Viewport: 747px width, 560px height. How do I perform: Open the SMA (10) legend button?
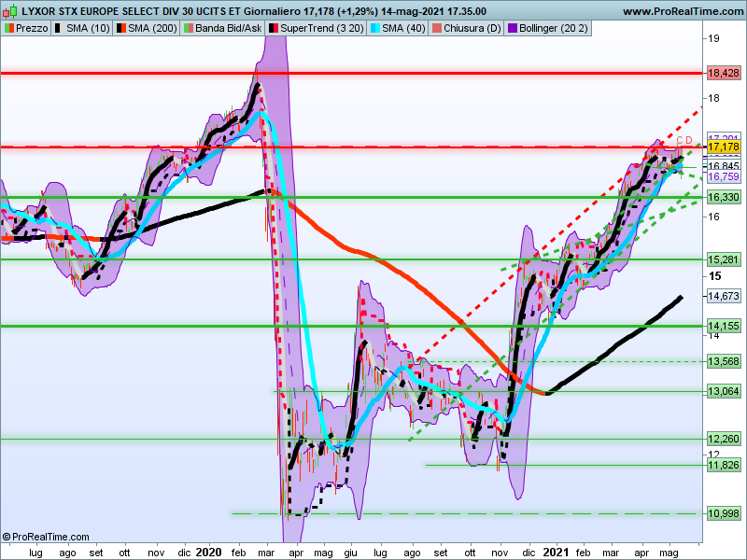[x=82, y=29]
